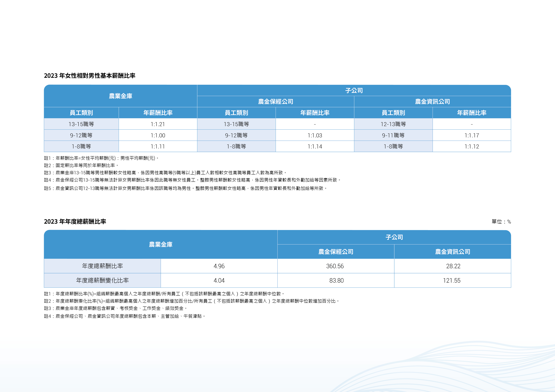The image size is (555, 392).
Task: Click '農金資訊公司' header above the 28.22 value
Action: coord(452,252)
